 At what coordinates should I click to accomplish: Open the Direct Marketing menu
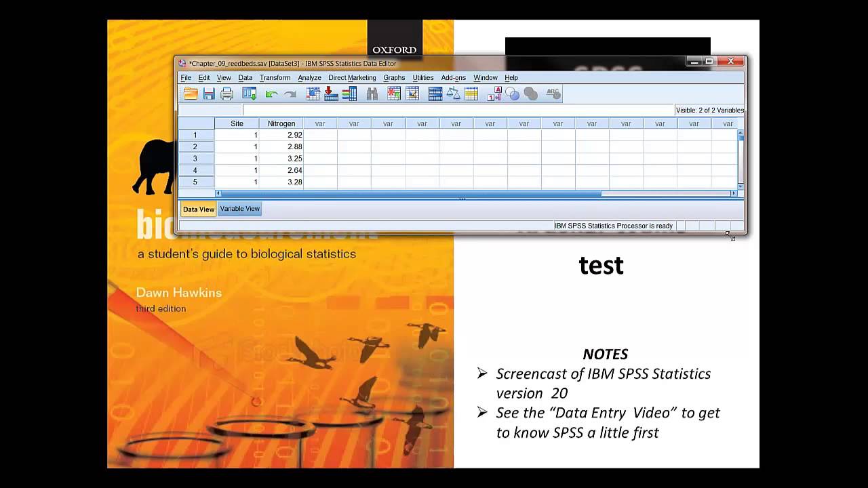(x=352, y=78)
